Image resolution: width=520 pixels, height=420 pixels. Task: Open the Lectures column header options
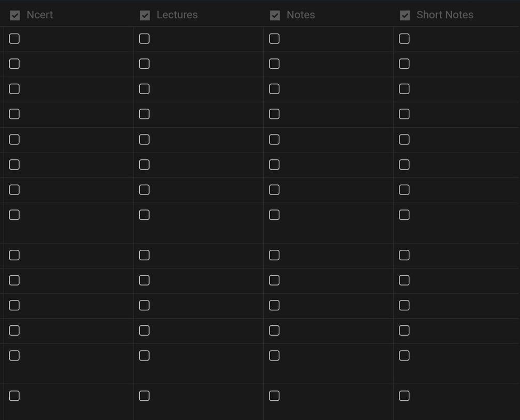[x=177, y=15]
